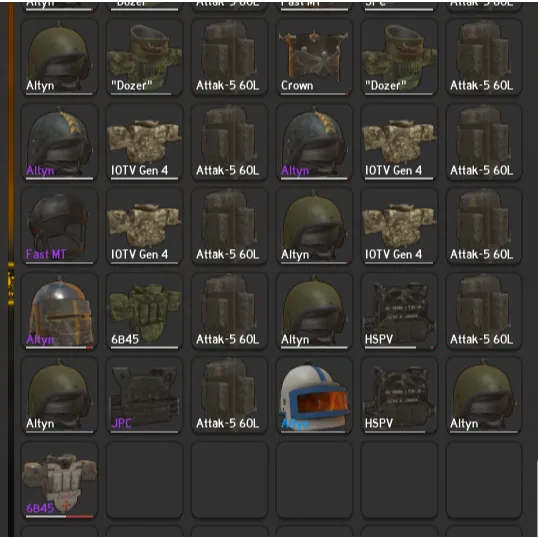Screen dimensions: 538x538
Task: Select the Altyn right of the lower HSPV
Action: (x=484, y=395)
